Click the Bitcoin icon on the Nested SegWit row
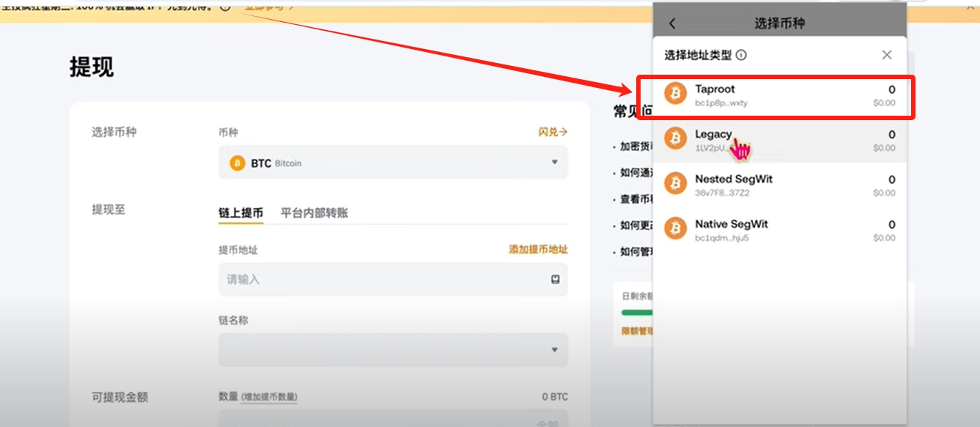The height and width of the screenshot is (427, 980). click(x=675, y=183)
